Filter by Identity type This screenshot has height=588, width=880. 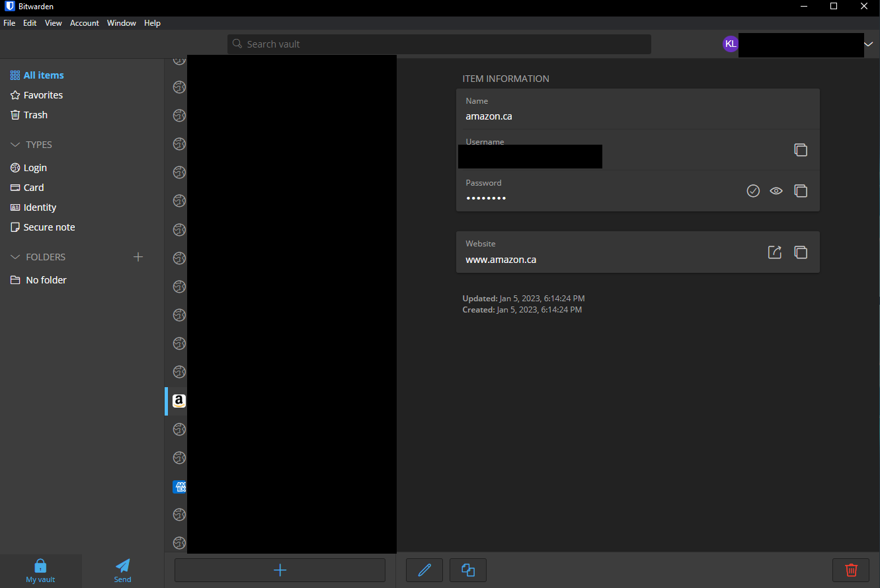pos(33,207)
